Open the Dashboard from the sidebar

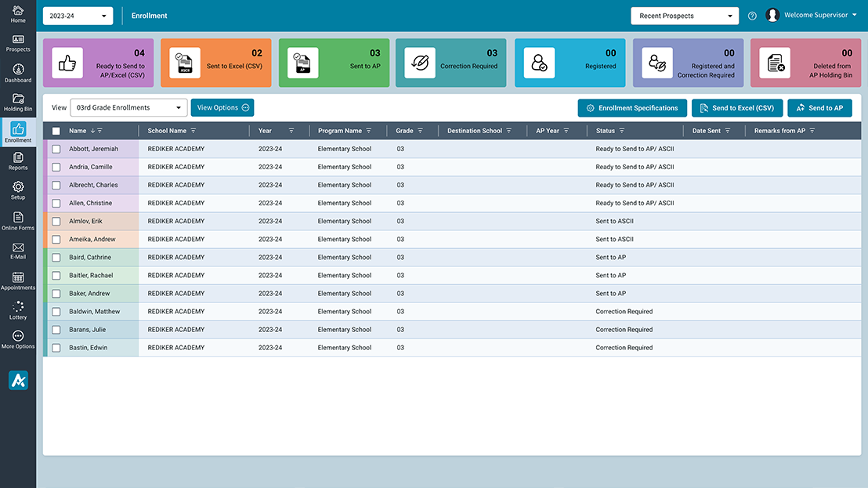pos(17,71)
